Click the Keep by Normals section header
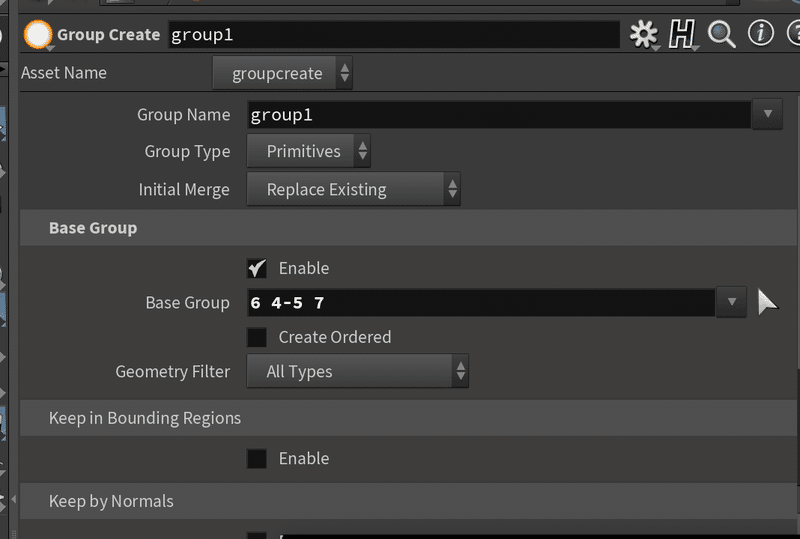Screen dimensions: 800x539 pos(111,501)
